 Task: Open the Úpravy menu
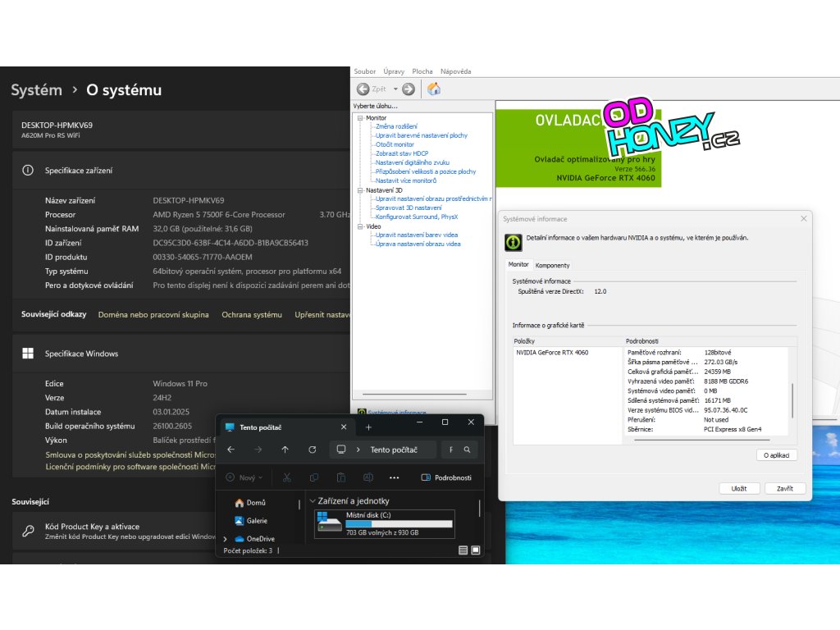click(x=394, y=71)
